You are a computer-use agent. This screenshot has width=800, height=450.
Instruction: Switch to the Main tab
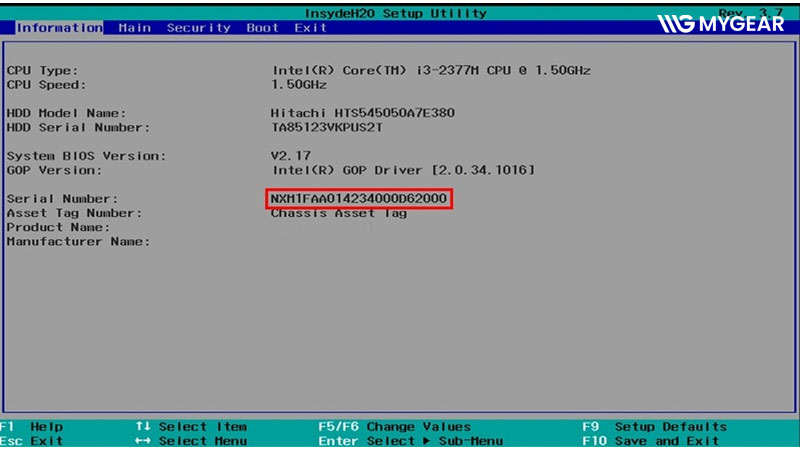[135, 28]
